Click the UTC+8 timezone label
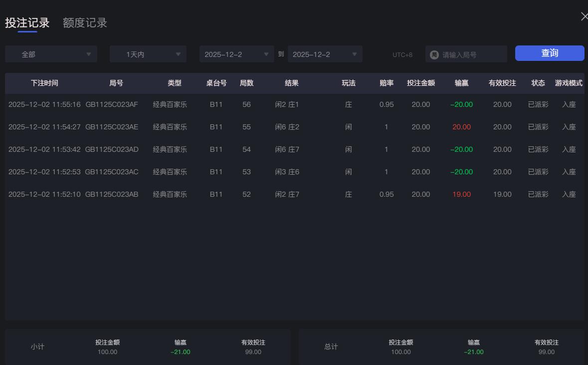 tap(402, 55)
